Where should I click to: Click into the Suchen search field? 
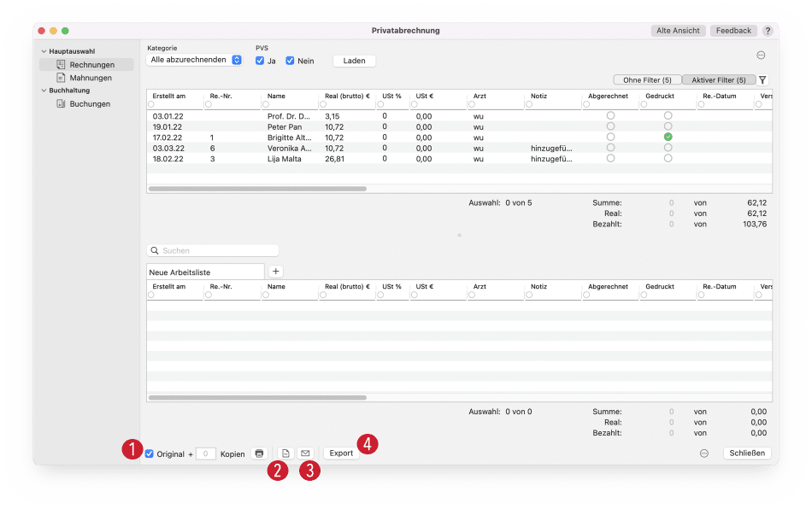213,250
